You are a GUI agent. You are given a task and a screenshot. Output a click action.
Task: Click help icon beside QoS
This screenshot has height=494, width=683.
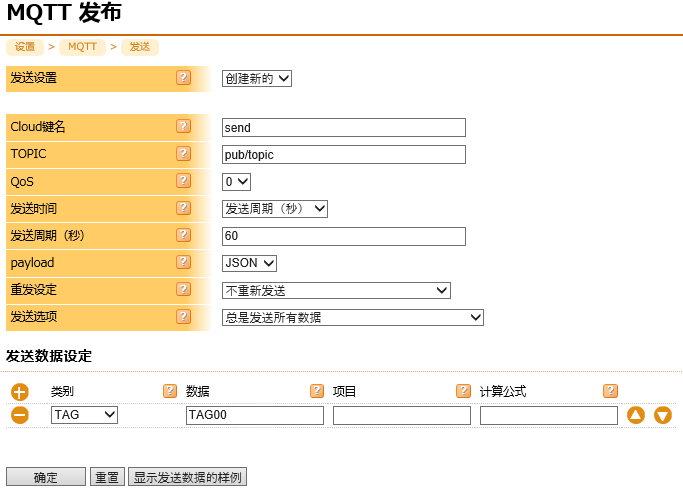pos(183,181)
